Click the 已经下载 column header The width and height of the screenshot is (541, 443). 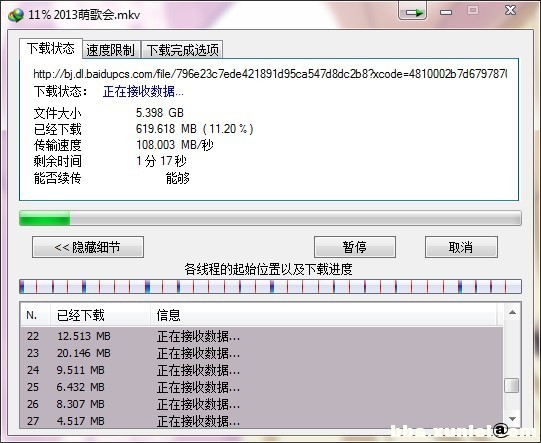click(x=100, y=315)
